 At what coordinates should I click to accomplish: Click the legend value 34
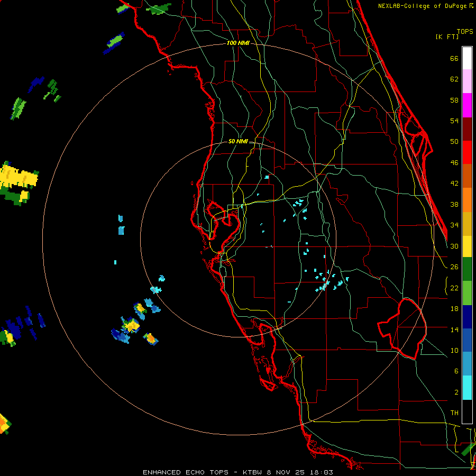coord(454,225)
